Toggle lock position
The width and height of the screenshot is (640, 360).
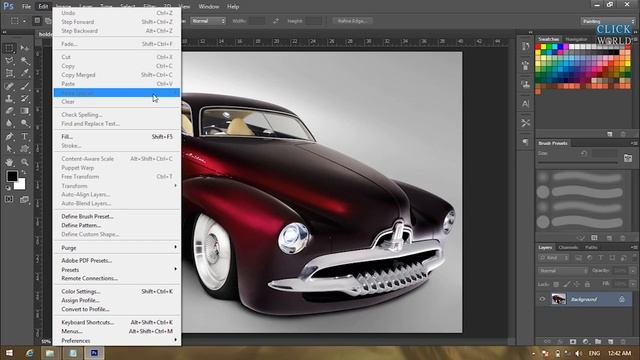click(x=577, y=284)
